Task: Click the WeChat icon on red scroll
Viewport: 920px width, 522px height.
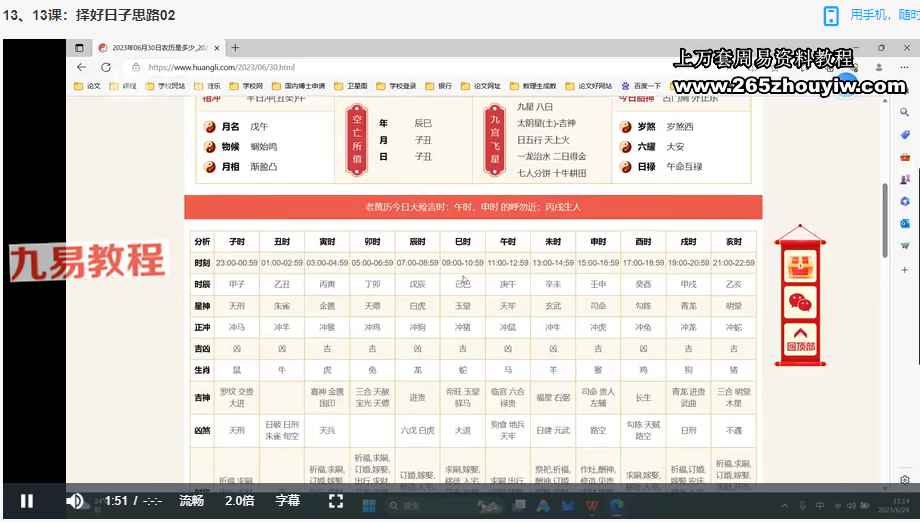Action: click(799, 301)
